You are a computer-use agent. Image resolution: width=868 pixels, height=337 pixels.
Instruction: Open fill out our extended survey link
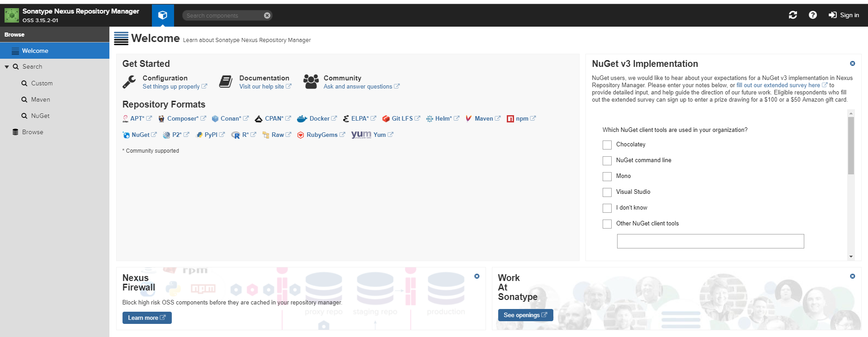pyautogui.click(x=782, y=85)
